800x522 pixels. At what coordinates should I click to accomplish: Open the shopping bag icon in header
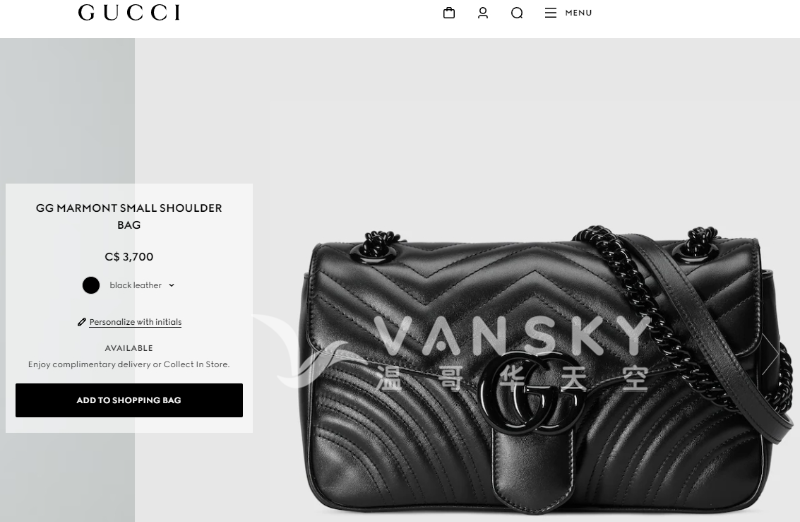[449, 13]
